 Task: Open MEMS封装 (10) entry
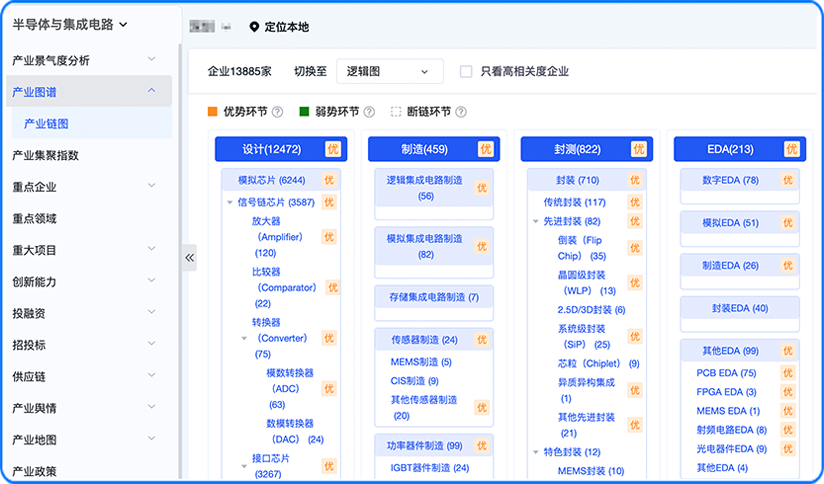point(591,471)
